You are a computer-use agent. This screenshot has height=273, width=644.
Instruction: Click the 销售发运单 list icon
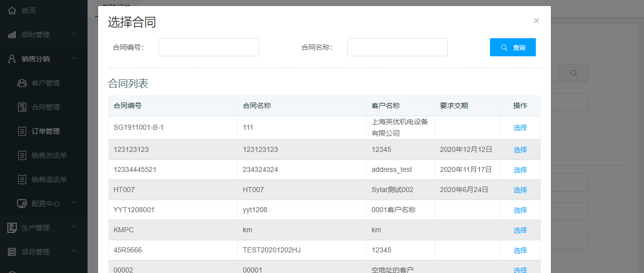click(x=22, y=155)
